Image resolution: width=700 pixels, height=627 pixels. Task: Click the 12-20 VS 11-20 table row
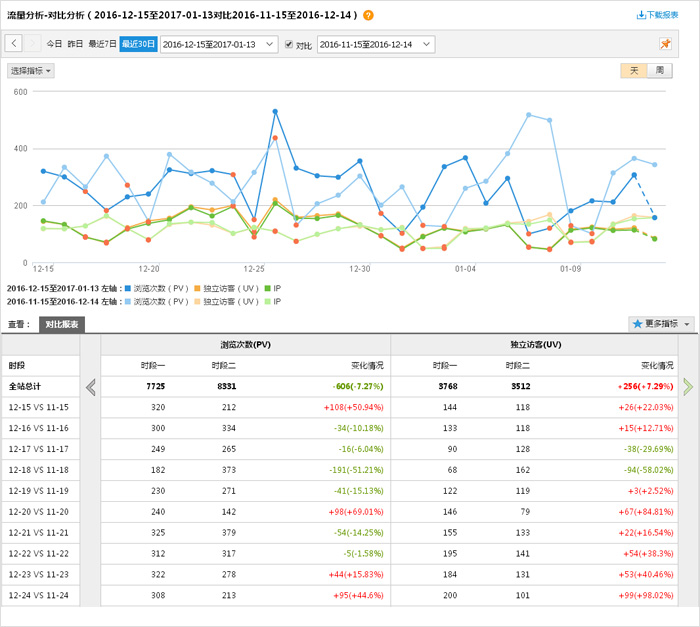pyautogui.click(x=40, y=510)
